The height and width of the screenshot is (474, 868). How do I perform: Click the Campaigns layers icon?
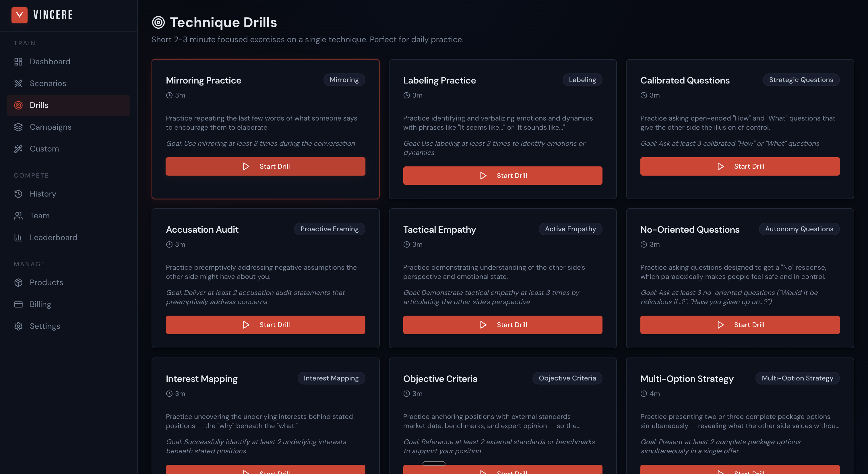[x=18, y=127]
